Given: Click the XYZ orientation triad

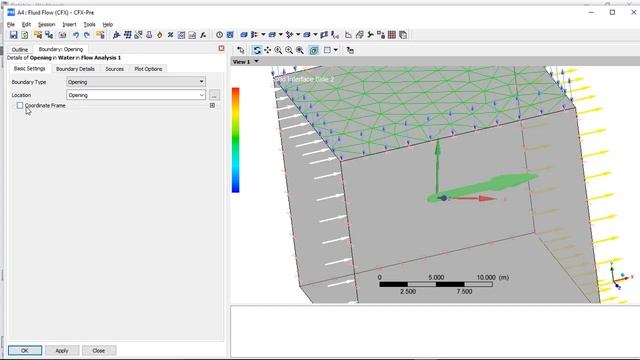Looking at the screenshot, I should coord(620,276).
